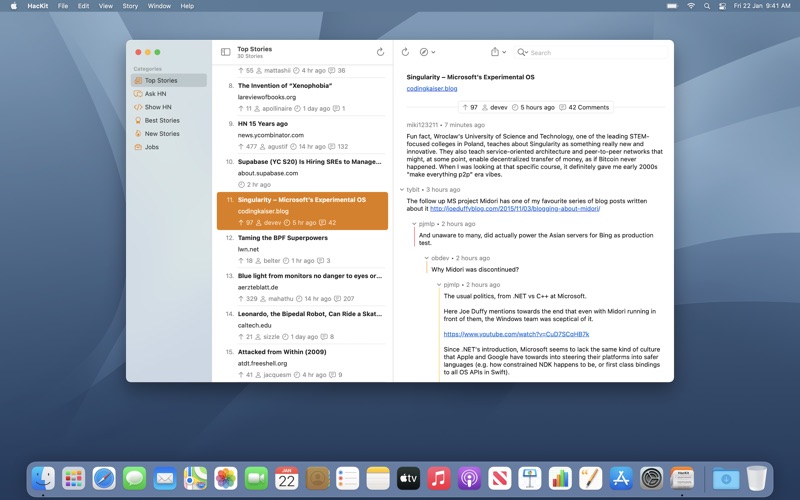Screen dimensions: 800x500
Task: Open New Stories category
Action: (162, 133)
